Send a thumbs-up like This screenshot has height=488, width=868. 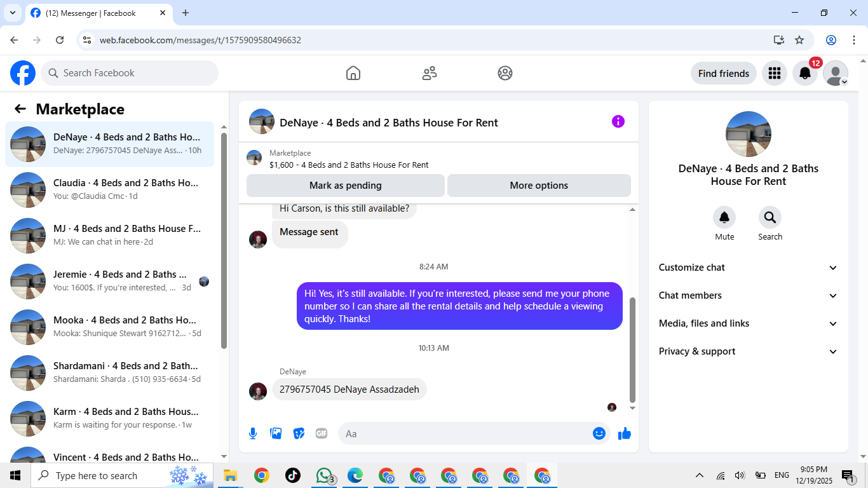(x=625, y=433)
